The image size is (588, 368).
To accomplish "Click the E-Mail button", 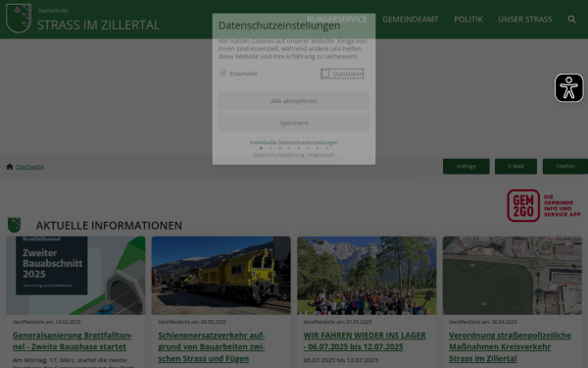I will (x=515, y=167).
